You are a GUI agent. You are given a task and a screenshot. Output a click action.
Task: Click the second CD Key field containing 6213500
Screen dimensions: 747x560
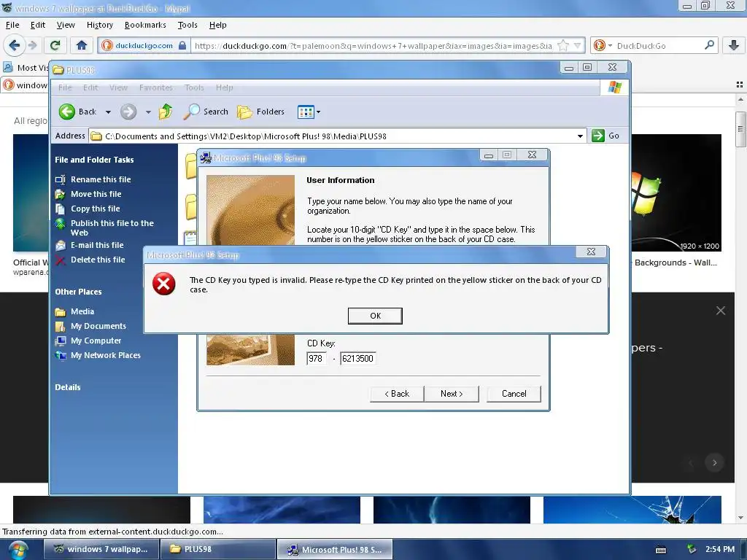pyautogui.click(x=358, y=359)
